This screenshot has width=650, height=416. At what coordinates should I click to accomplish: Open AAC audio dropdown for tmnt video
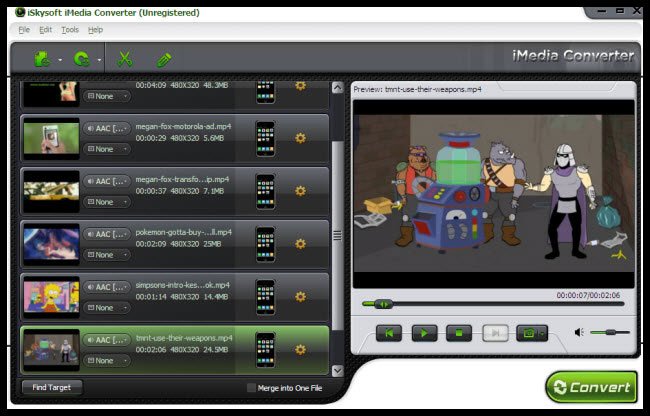(x=107, y=340)
